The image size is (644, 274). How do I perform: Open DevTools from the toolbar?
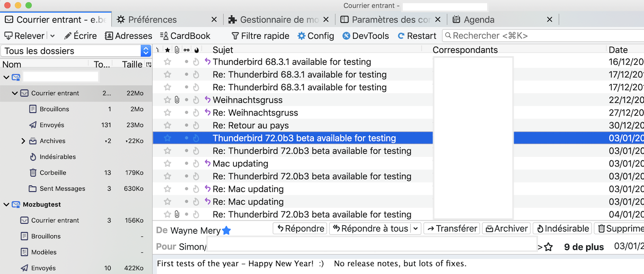pyautogui.click(x=366, y=36)
